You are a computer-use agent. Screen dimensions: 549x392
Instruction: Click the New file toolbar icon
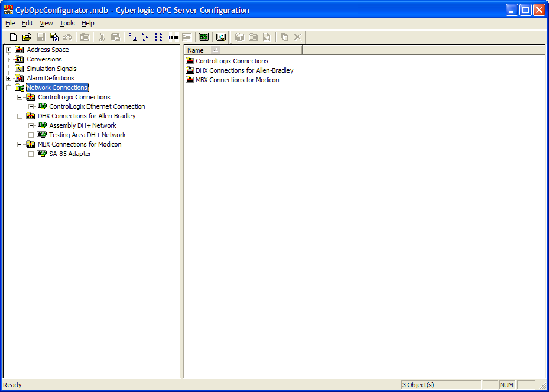coord(13,37)
